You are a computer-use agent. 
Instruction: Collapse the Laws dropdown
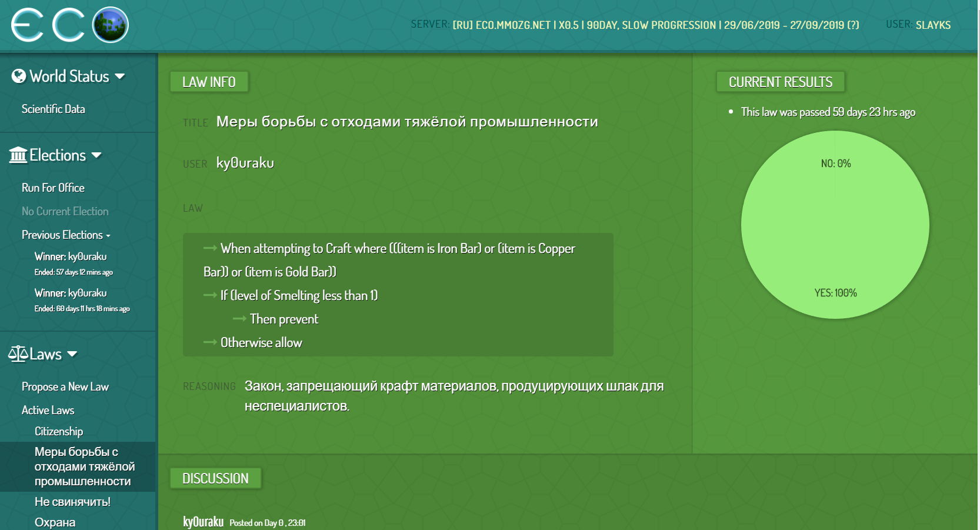(73, 354)
